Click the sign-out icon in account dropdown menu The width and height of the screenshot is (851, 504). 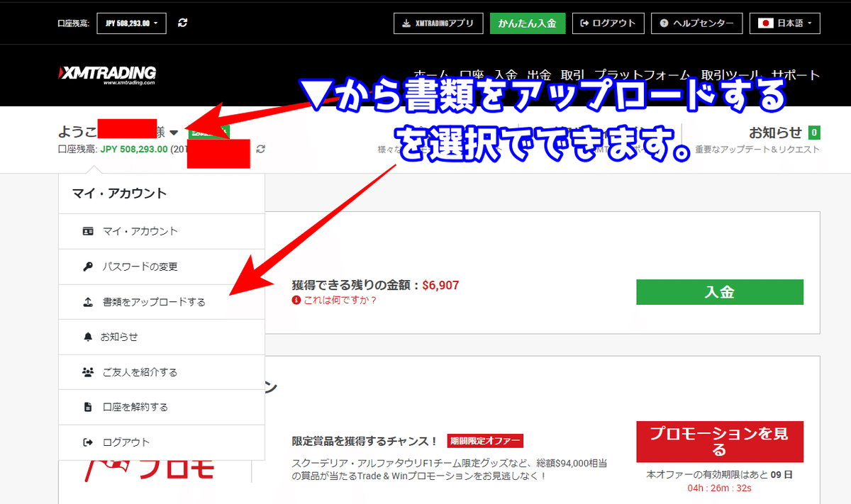(x=88, y=442)
